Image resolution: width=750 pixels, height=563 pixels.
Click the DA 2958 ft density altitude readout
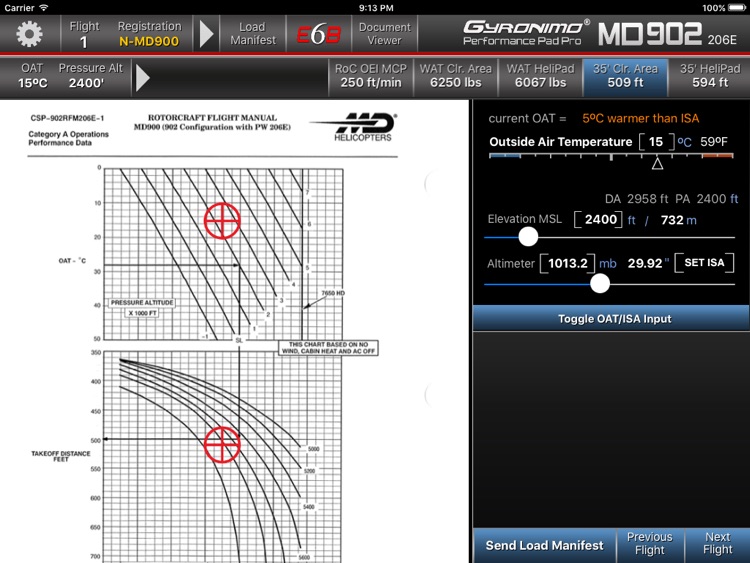click(x=636, y=199)
